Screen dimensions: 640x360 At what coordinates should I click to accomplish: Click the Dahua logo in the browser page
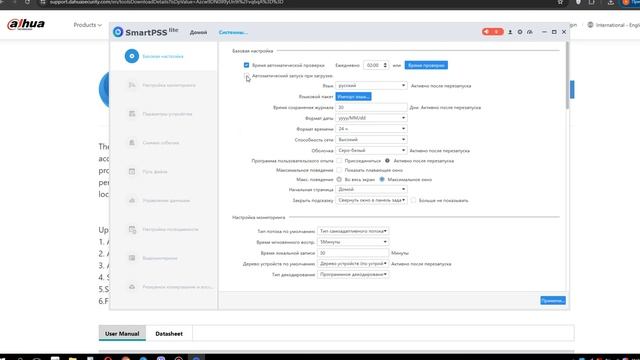(26, 24)
